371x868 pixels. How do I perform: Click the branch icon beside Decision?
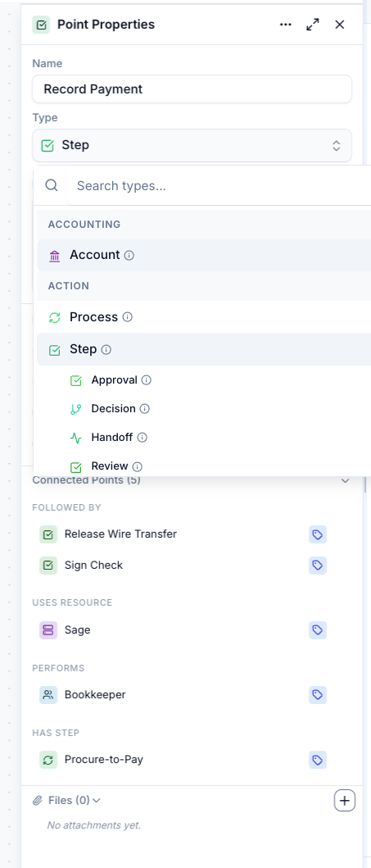click(x=75, y=410)
